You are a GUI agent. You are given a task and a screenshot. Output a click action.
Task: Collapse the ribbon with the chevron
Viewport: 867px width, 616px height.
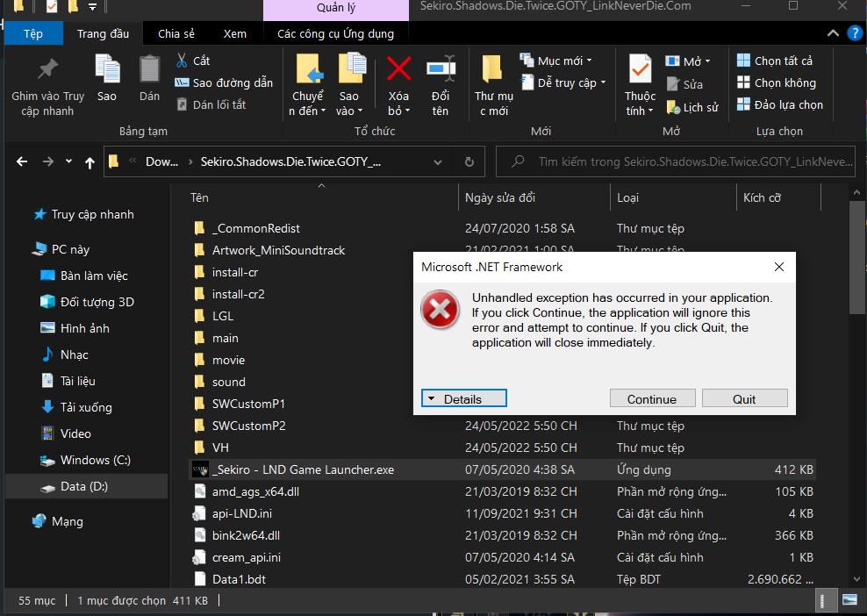click(834, 33)
